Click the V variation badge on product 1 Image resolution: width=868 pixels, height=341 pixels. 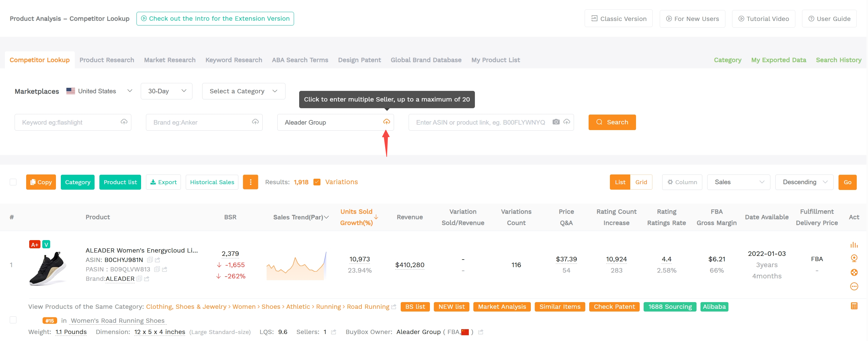click(x=46, y=244)
